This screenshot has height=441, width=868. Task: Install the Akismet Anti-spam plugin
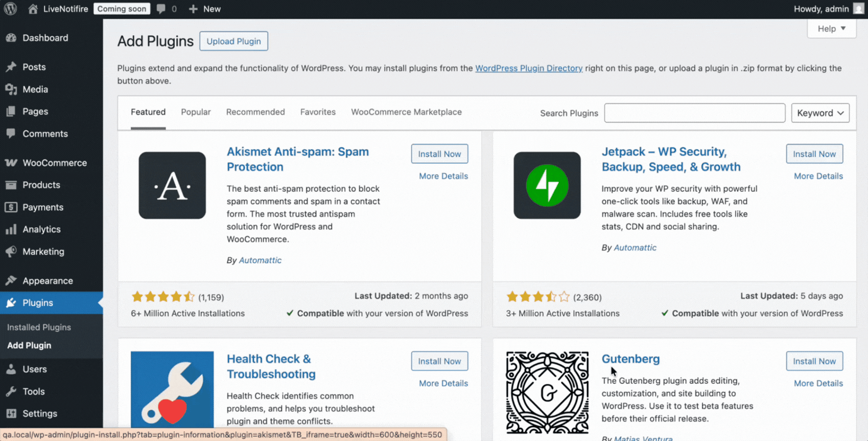(439, 154)
